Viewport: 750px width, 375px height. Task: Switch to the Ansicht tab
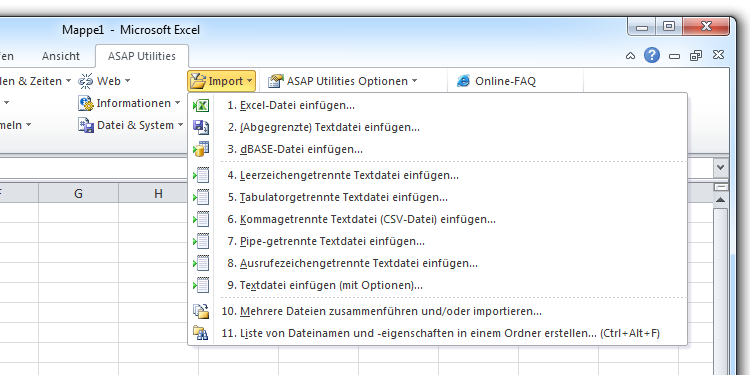(61, 56)
